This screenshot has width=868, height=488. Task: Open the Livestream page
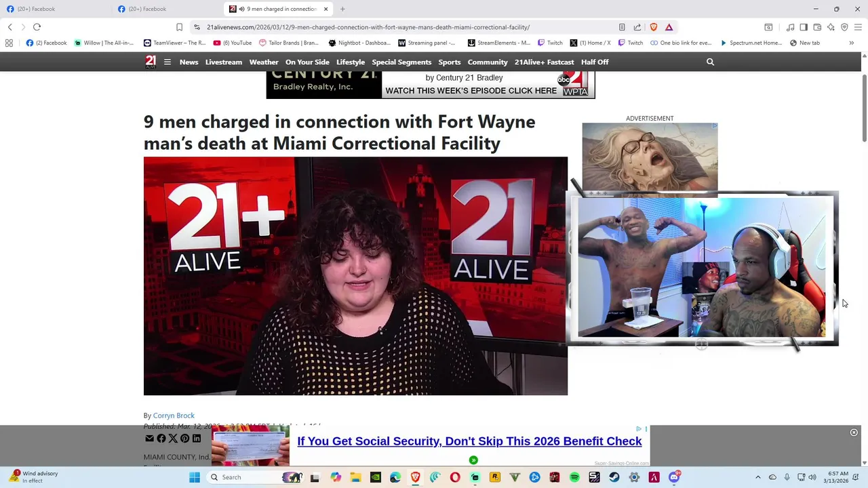224,62
